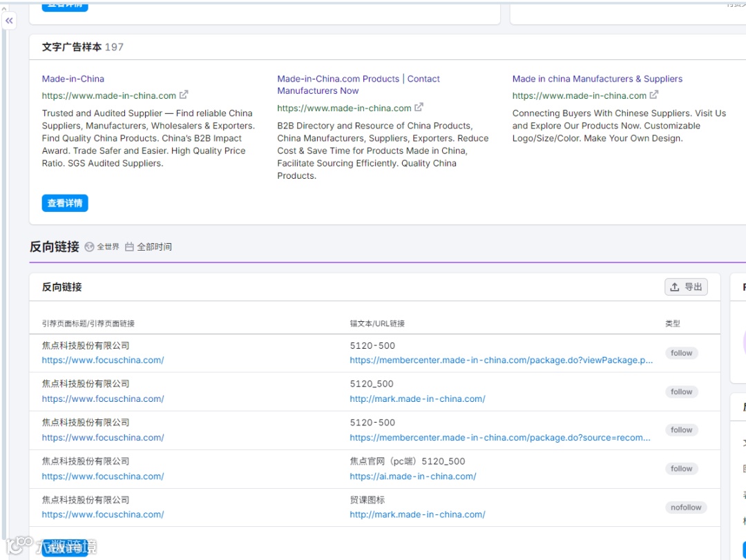Open made-in-china.com URL under first ad

tap(109, 95)
